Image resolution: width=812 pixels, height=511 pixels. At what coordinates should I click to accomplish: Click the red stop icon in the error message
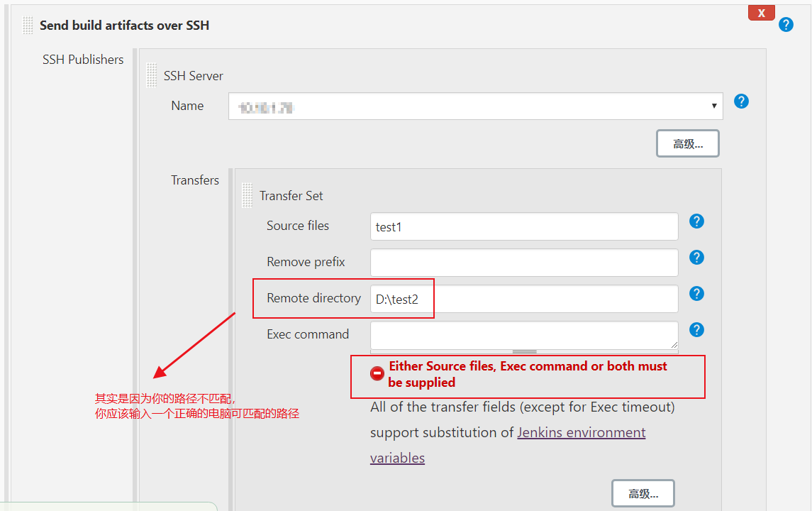point(377,373)
